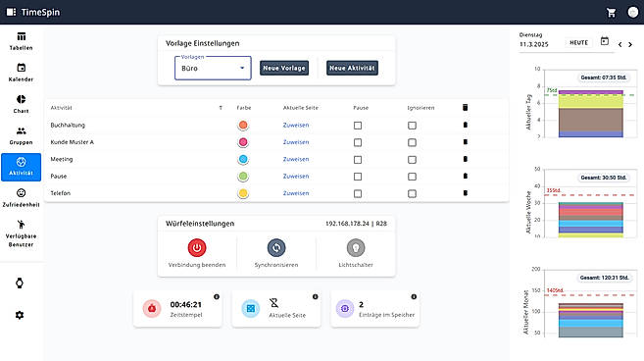644x361 pixels.
Task: Click Zuweisen link for Buchhaltung
Action: point(296,125)
